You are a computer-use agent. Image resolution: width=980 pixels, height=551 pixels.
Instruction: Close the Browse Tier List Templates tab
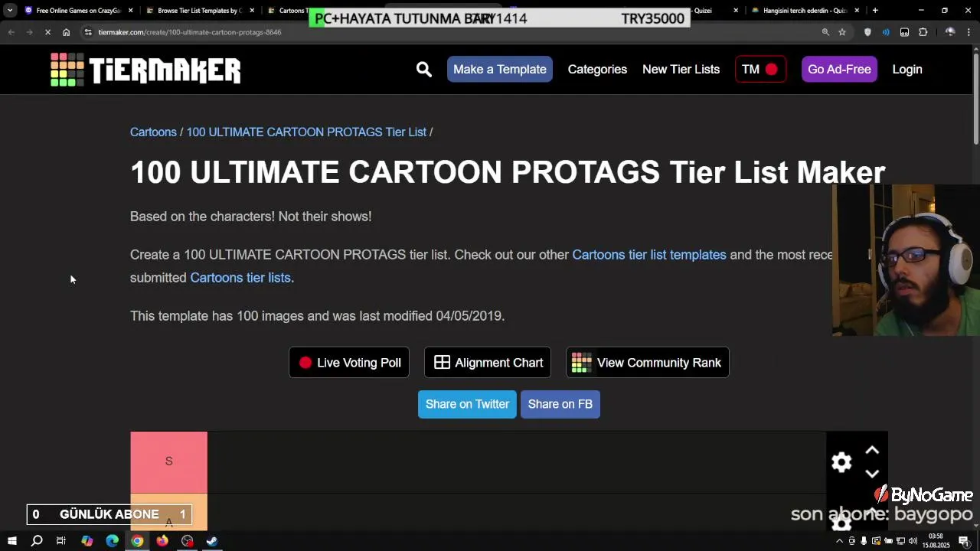[x=252, y=11]
